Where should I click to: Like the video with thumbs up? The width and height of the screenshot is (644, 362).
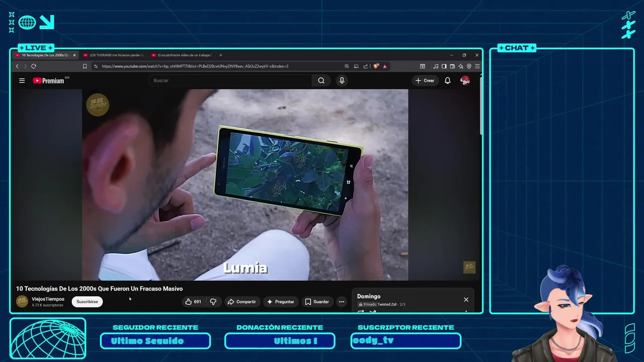[193, 302]
